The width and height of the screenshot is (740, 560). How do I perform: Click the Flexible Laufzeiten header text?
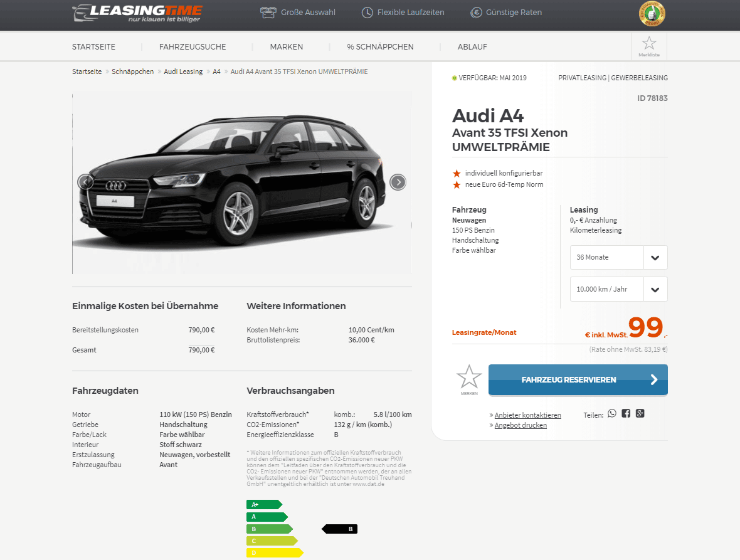[x=411, y=13]
